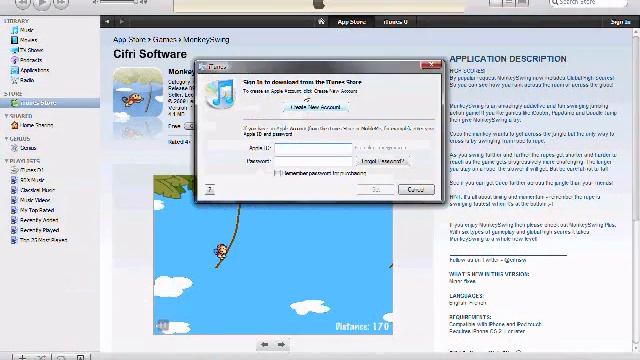This screenshot has height=360, width=640.
Task: Click the Cifri Software heading
Action: (150, 54)
